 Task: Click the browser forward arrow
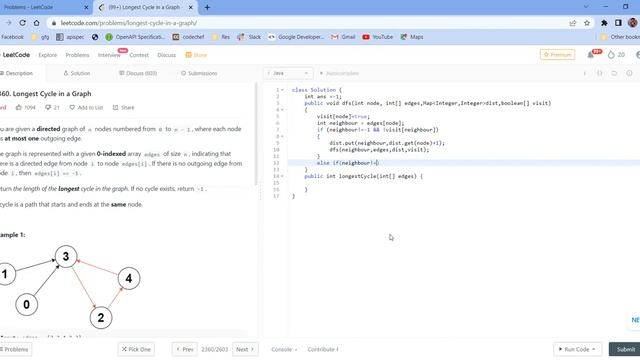point(9,23)
